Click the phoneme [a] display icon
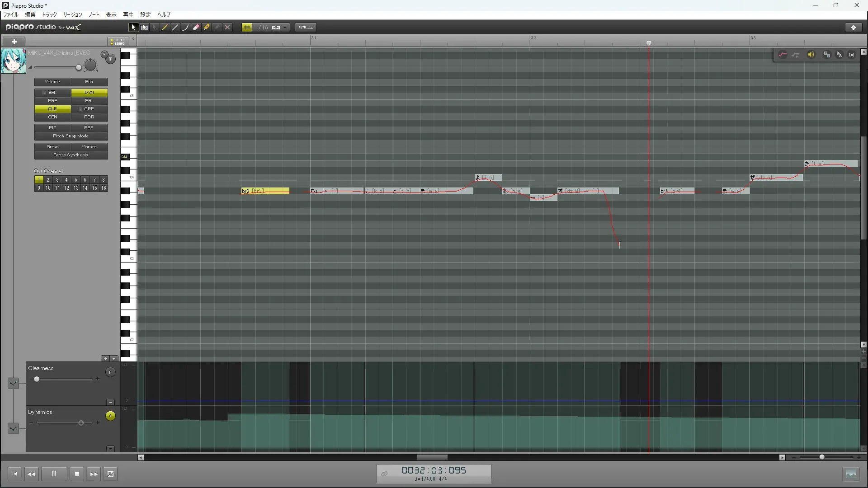The height and width of the screenshot is (488, 868). click(x=852, y=55)
